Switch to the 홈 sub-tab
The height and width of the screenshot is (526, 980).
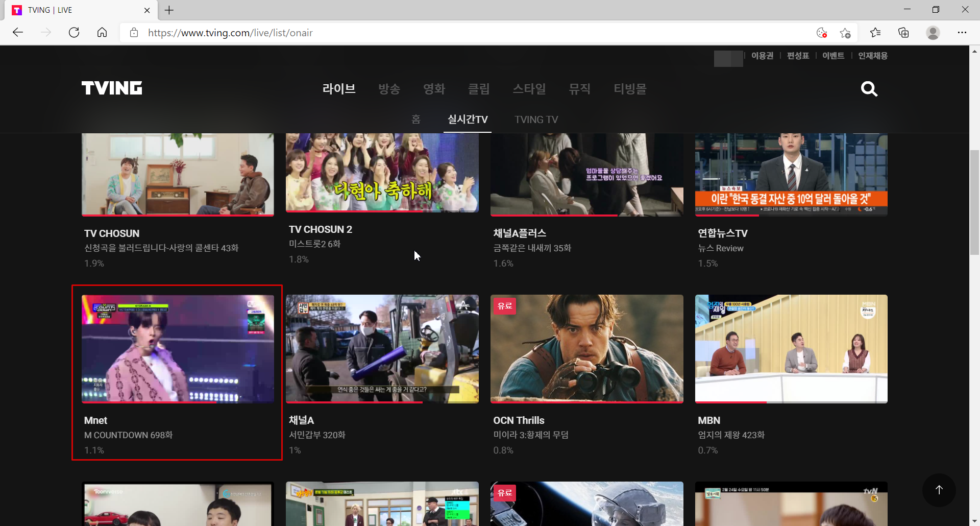416,119
